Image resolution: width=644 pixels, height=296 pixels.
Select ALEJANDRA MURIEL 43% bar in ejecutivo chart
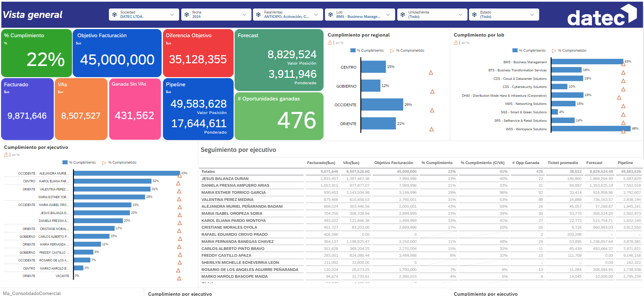127,173
